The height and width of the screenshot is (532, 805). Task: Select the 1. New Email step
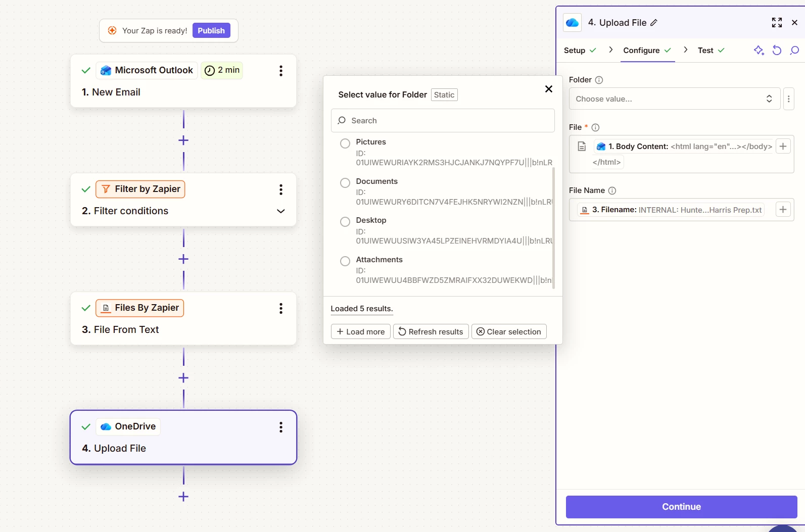[x=183, y=81]
